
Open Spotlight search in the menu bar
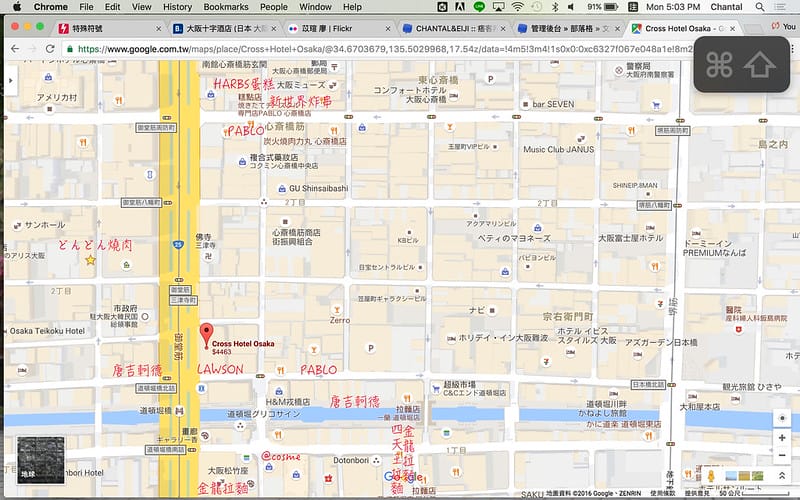[x=760, y=7]
